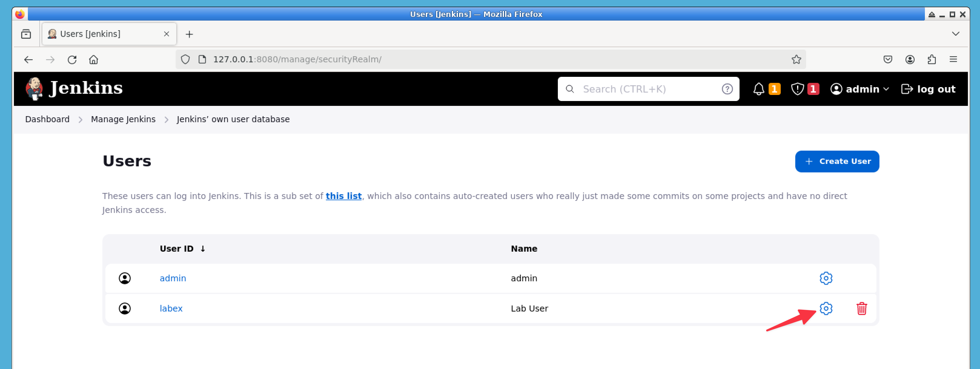Close the Users [Jenkins] tab

pos(166,34)
